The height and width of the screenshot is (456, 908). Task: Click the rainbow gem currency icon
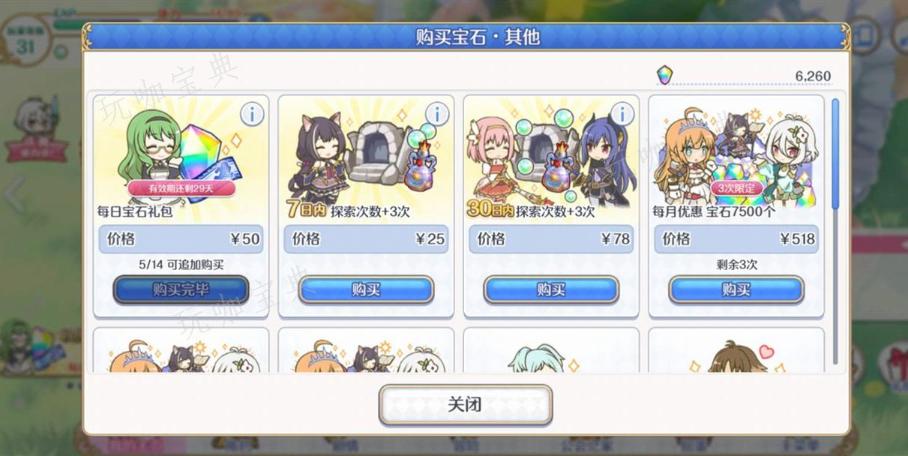(x=665, y=75)
